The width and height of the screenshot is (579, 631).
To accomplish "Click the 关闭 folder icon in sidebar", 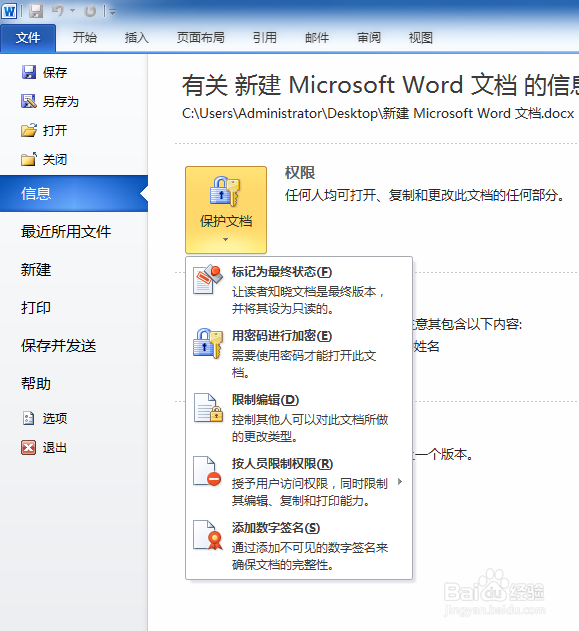I will [x=29, y=159].
